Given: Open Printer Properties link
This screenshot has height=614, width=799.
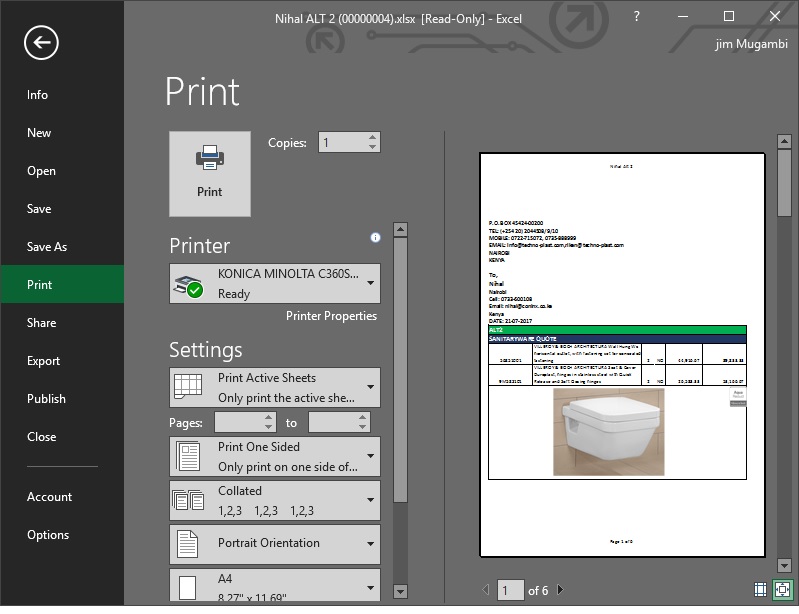Looking at the screenshot, I should pyautogui.click(x=331, y=316).
